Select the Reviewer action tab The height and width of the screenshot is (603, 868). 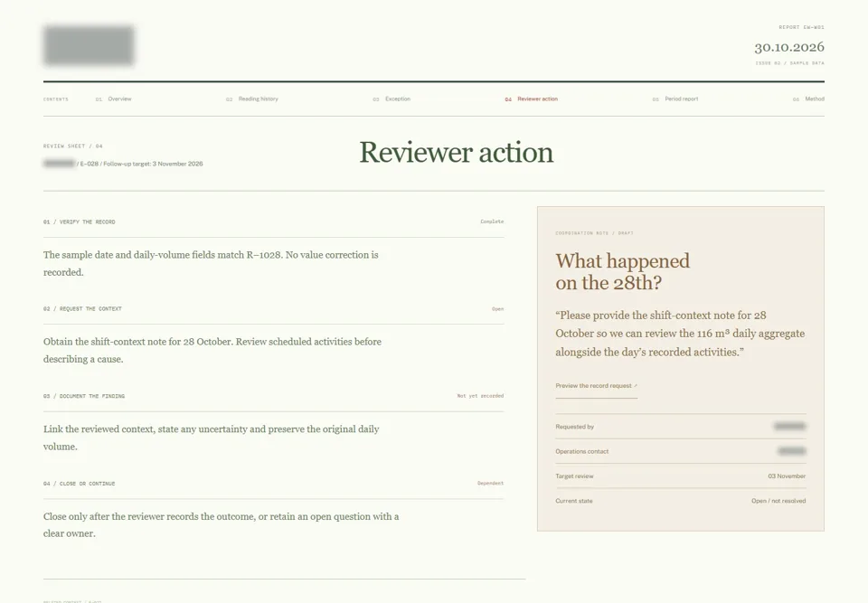pyautogui.click(x=532, y=99)
